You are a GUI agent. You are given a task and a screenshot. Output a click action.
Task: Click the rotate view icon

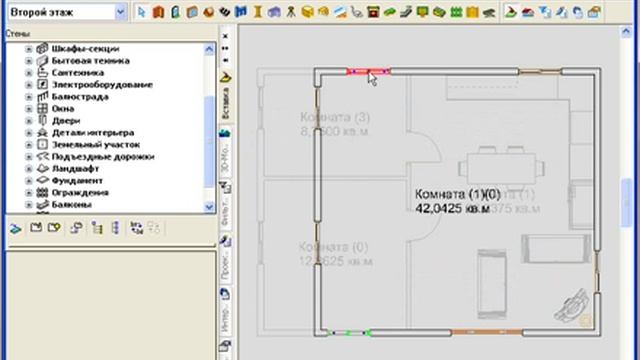click(x=578, y=12)
